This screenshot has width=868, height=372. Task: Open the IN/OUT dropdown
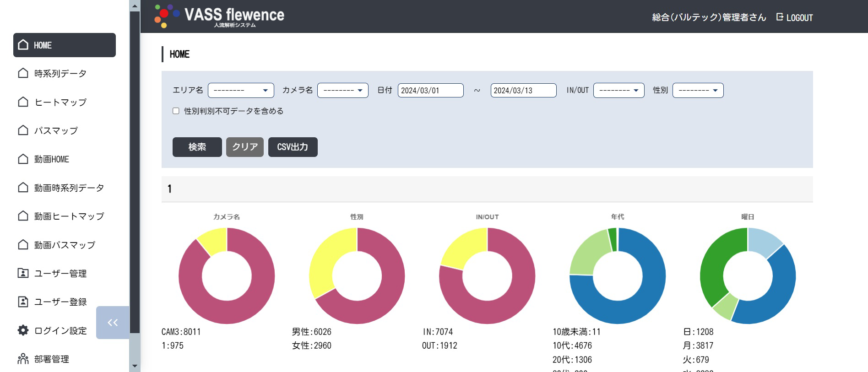[x=618, y=91]
